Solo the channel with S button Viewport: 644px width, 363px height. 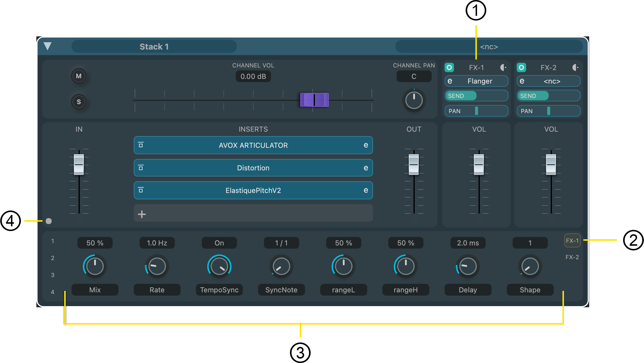coord(79,102)
